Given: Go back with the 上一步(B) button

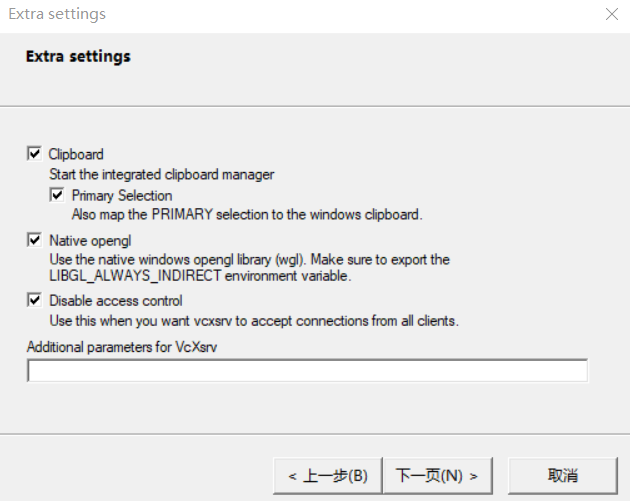Looking at the screenshot, I should (x=327, y=476).
